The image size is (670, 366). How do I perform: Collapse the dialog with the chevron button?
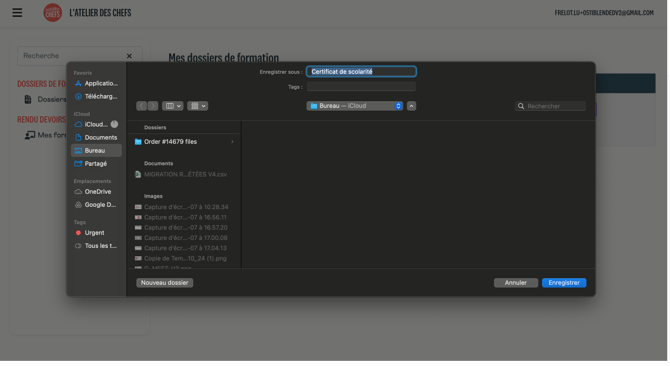[412, 106]
